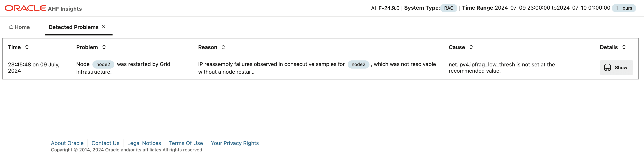Sort by Reason column arrows
Viewport: 644px width, 167px height.
[224, 47]
